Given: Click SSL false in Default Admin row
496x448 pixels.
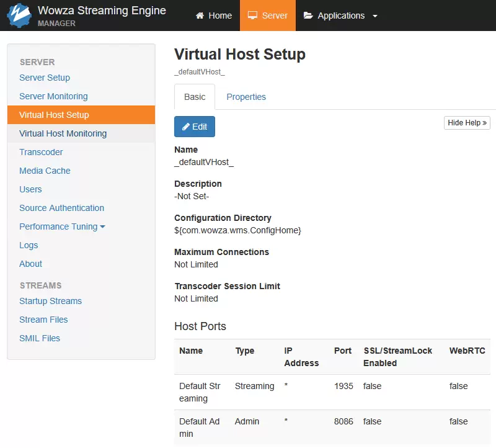Looking at the screenshot, I should pos(373,422).
